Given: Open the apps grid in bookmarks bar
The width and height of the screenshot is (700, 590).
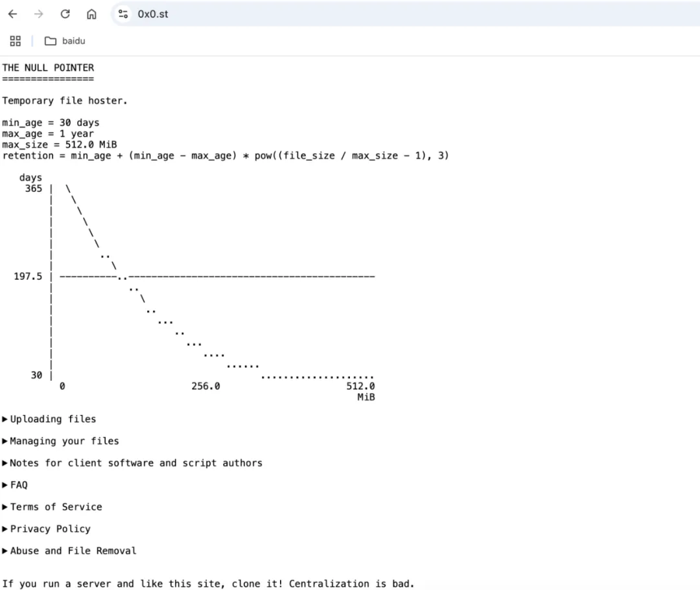Looking at the screenshot, I should pos(16,41).
